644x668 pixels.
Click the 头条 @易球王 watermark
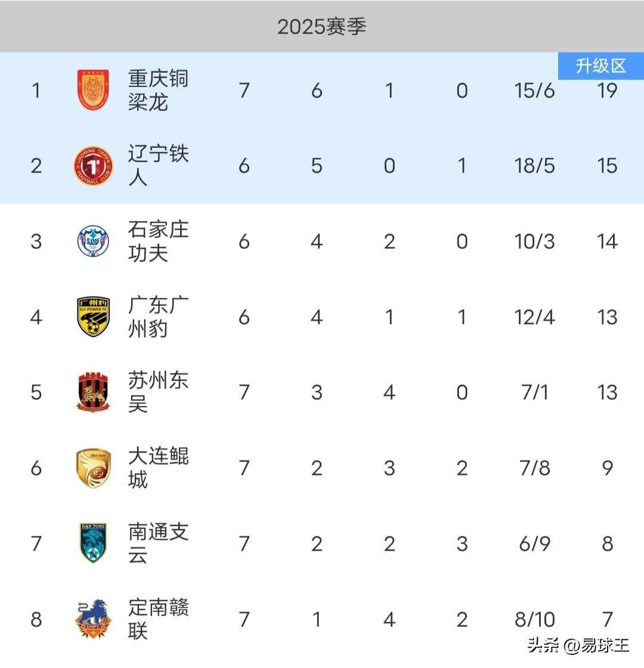578,645
